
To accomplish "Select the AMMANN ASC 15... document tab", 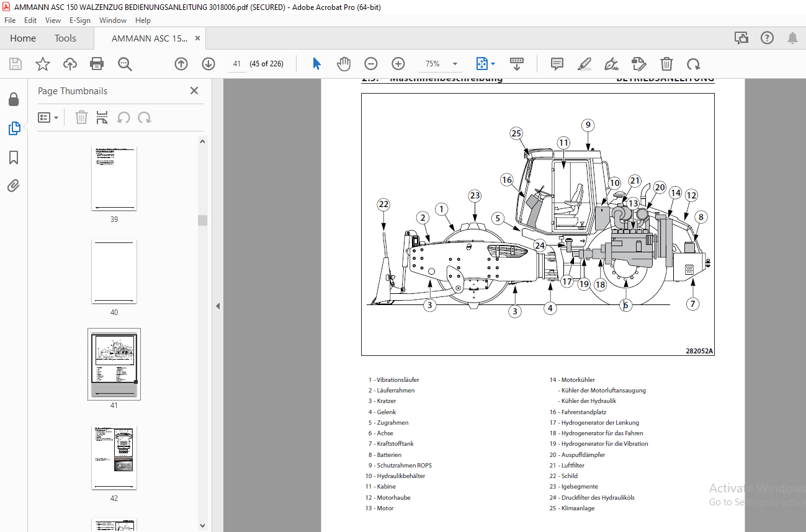I will tap(149, 38).
